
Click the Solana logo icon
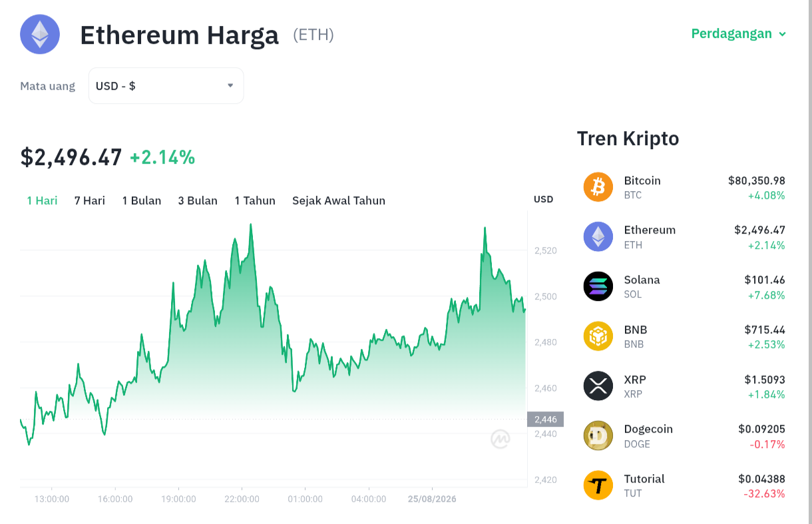pyautogui.click(x=598, y=286)
